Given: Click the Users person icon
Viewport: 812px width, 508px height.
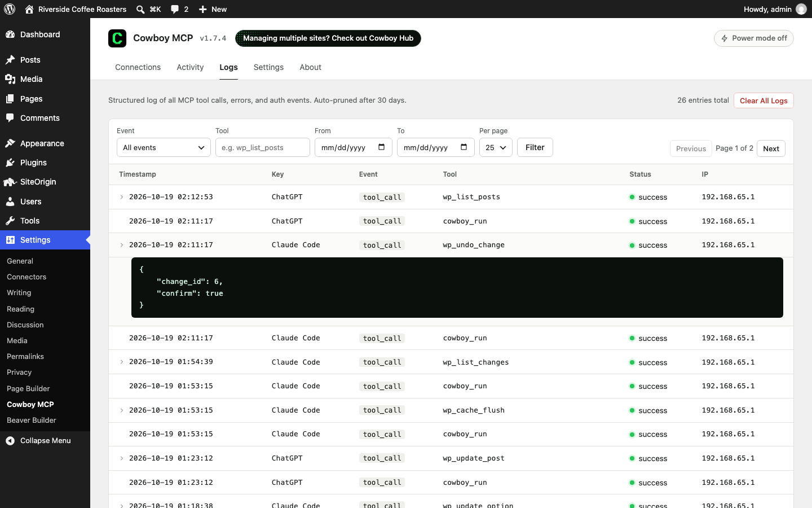Looking at the screenshot, I should [x=10, y=202].
